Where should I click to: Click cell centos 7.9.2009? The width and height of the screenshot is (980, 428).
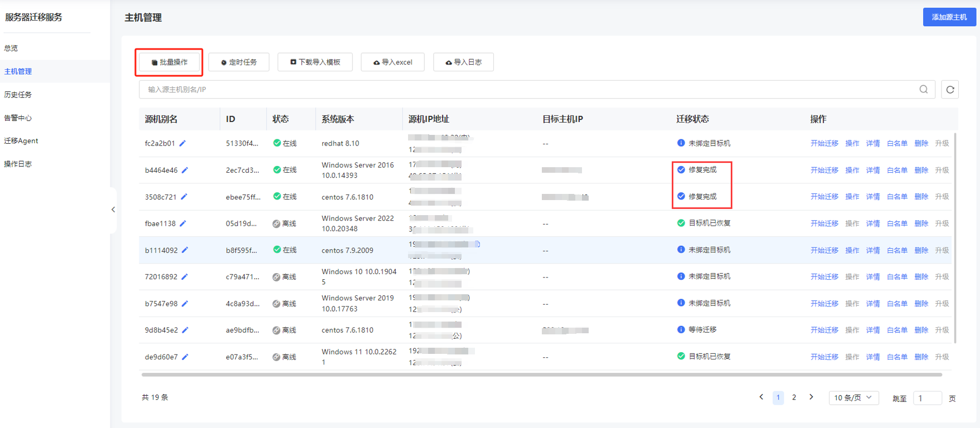[347, 250]
